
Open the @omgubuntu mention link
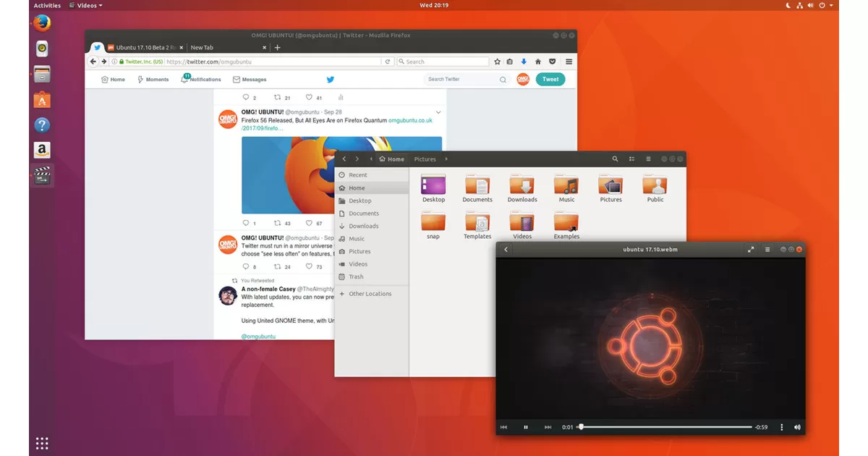[x=258, y=336]
